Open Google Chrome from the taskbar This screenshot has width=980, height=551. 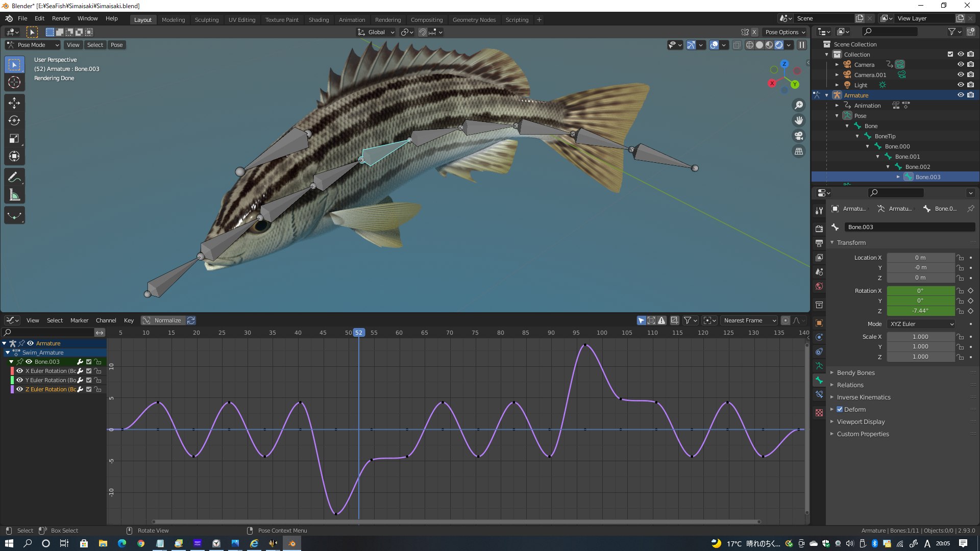pos(141,543)
